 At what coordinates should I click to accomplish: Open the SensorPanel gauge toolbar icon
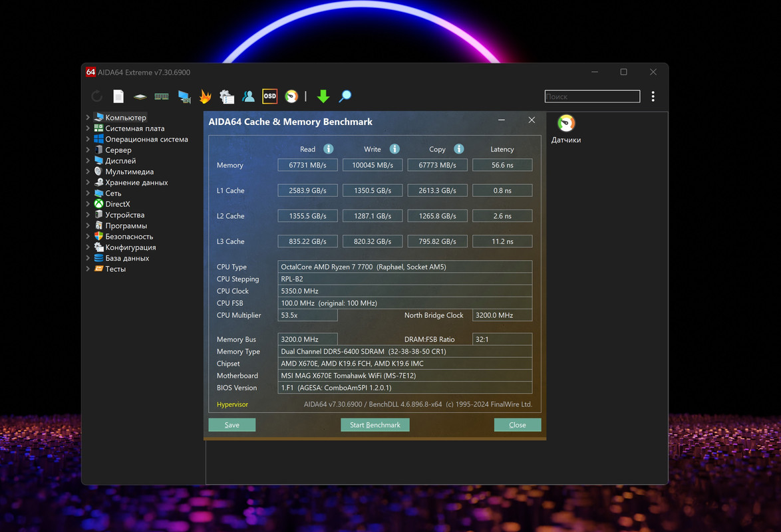coord(291,96)
